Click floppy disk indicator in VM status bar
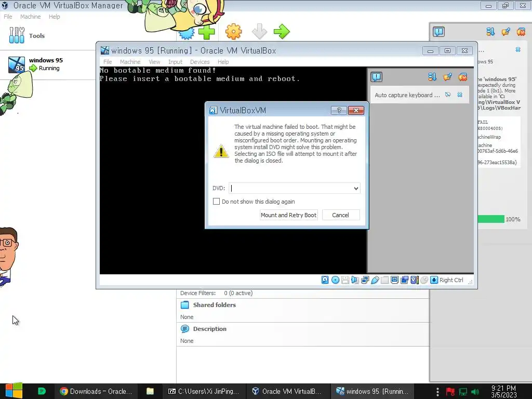The height and width of the screenshot is (399, 532). pyautogui.click(x=345, y=280)
